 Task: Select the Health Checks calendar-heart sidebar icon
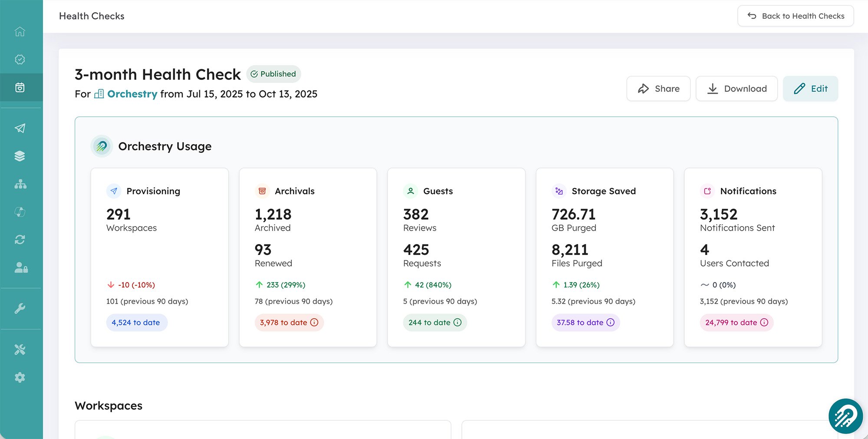[20, 88]
